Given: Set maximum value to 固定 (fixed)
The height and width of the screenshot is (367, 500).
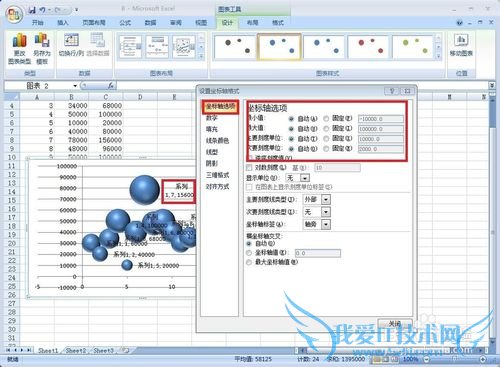Looking at the screenshot, I should pos(326,129).
